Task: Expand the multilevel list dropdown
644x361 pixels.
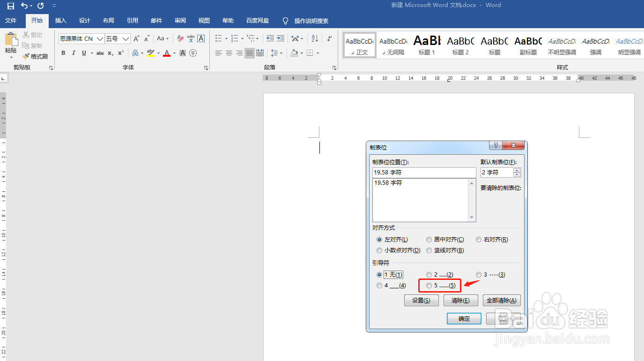Action: tap(258, 39)
